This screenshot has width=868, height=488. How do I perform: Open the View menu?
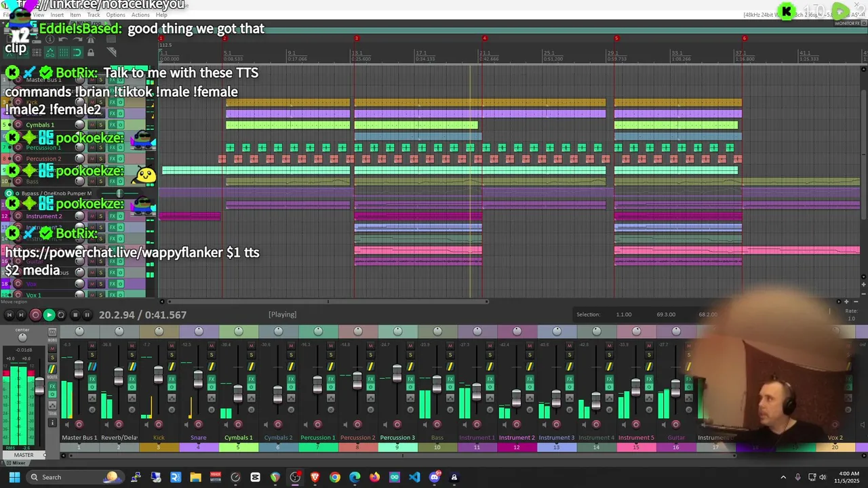(x=39, y=15)
